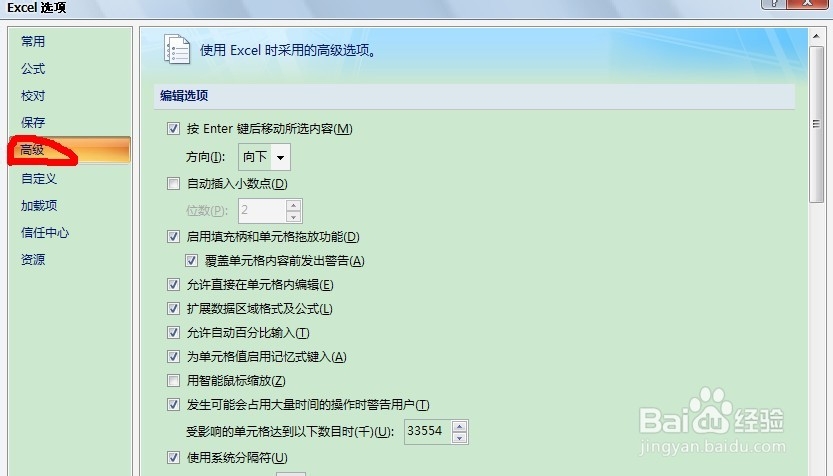This screenshot has height=476, width=833.
Task: Open the 方向 dropdown showing 向下
Action: click(x=264, y=157)
